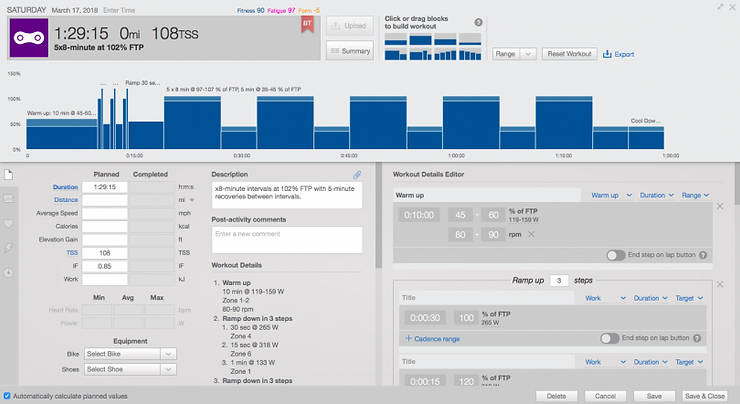The height and width of the screenshot is (404, 740).
Task: Remove the Warm up step with X icon
Action: [720, 206]
